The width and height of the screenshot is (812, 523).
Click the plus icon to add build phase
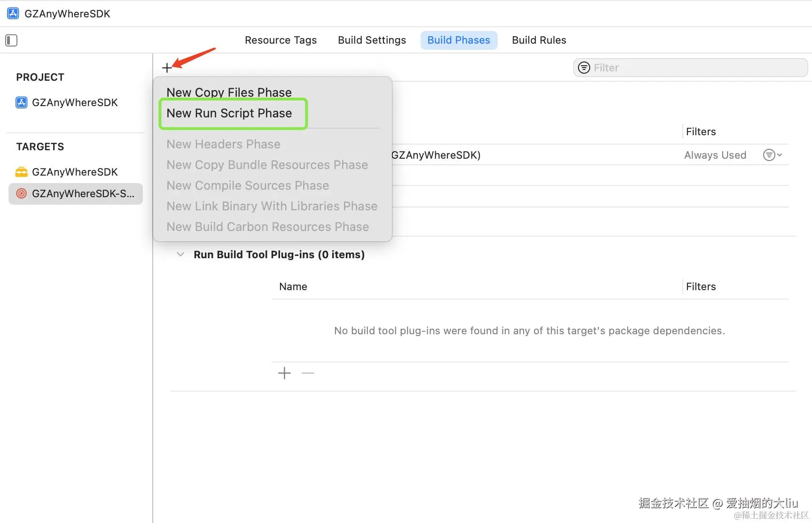[167, 68]
